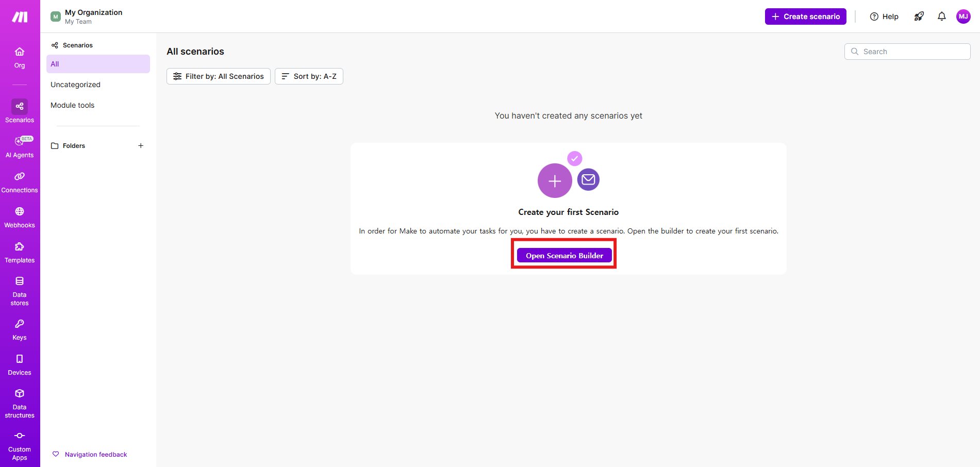
Task: Open the MJ user avatar menu
Action: point(963,16)
